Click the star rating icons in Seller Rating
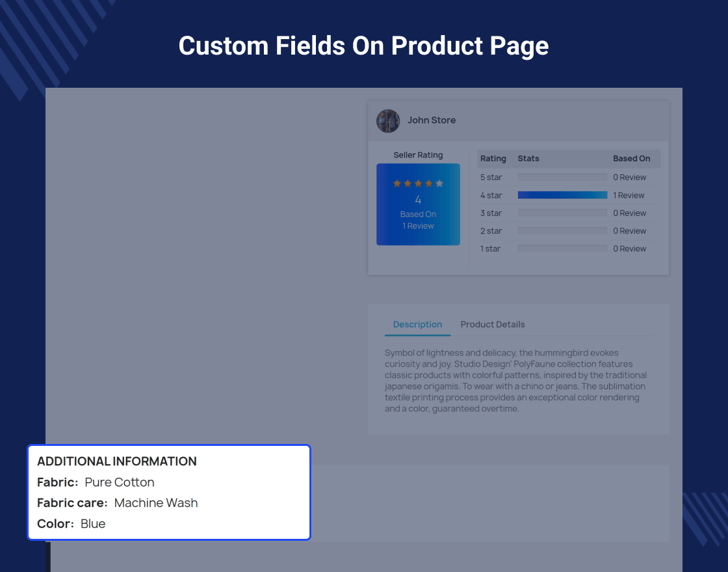The height and width of the screenshot is (572, 728). (x=419, y=183)
